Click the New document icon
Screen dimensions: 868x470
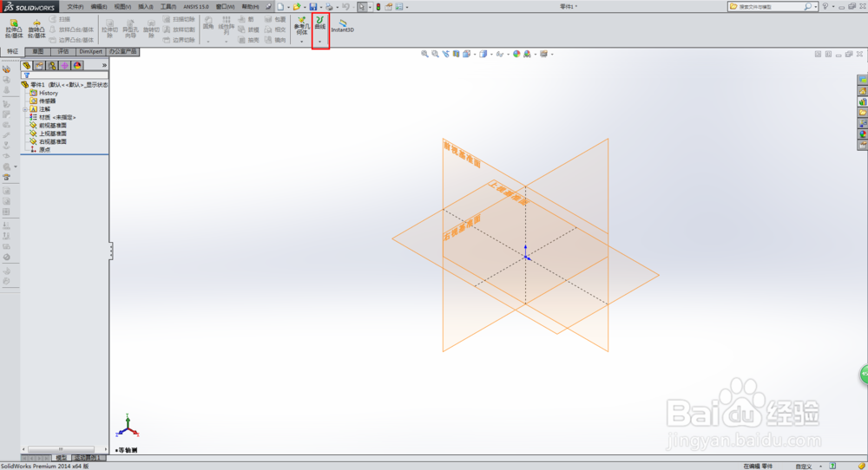280,7
